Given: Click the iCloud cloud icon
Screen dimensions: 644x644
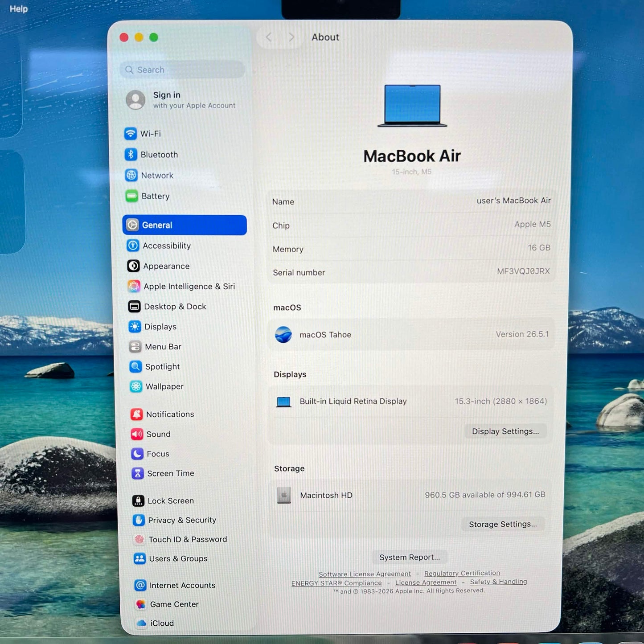Looking at the screenshot, I should click(141, 623).
